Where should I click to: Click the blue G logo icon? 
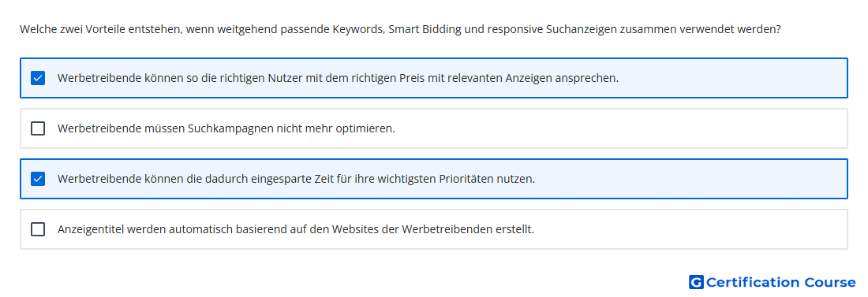tap(696, 282)
